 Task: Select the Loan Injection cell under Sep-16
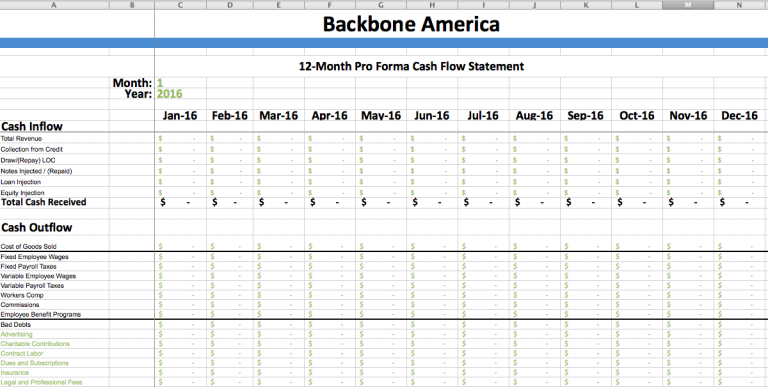point(586,182)
